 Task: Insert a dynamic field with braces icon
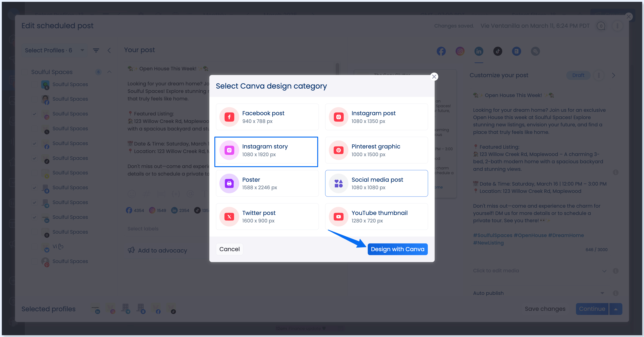[176, 194]
